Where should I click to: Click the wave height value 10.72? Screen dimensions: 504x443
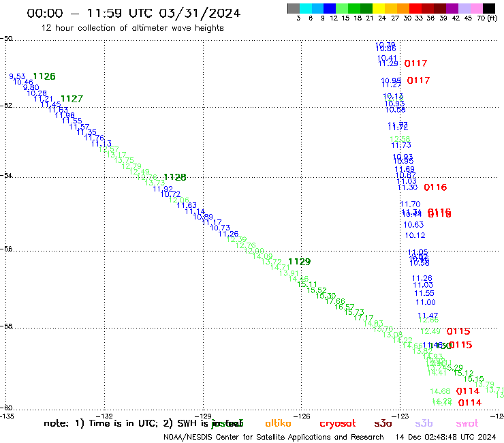click(170, 194)
